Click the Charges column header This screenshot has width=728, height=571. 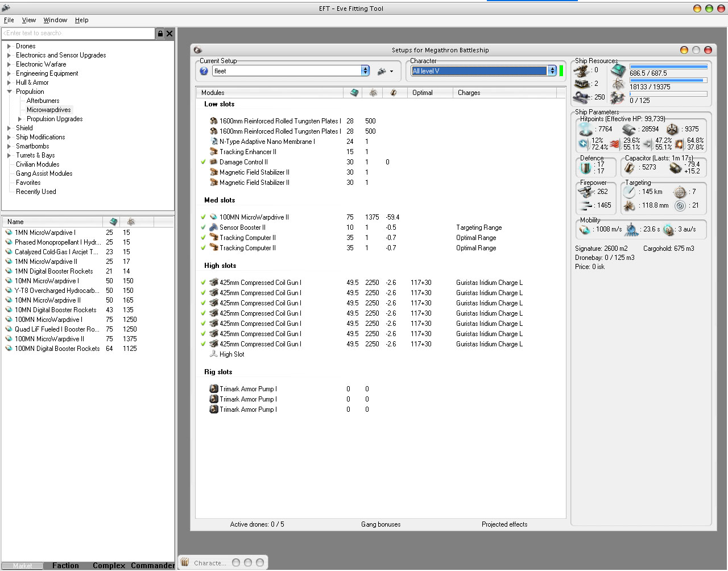tap(504, 93)
